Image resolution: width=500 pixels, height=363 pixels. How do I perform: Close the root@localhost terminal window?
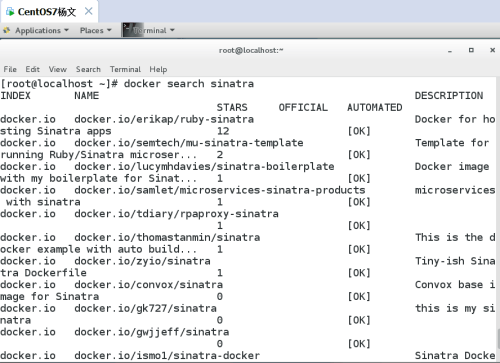tap(492, 50)
